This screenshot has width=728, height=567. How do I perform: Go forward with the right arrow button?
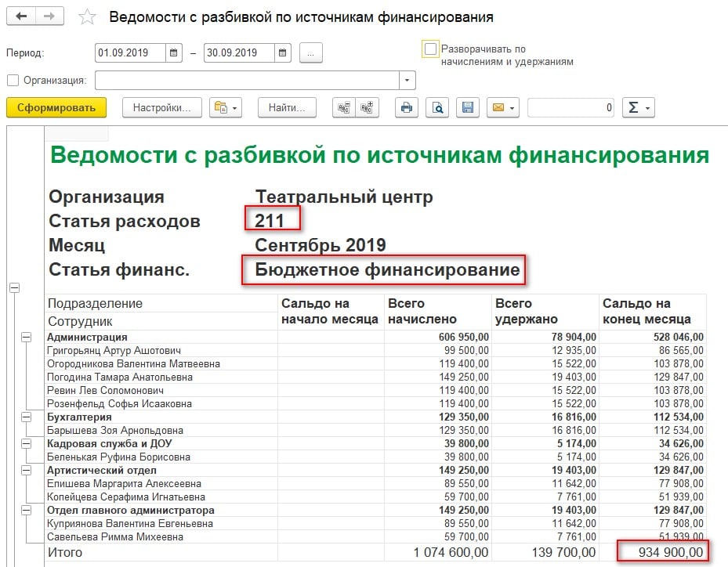(49, 16)
